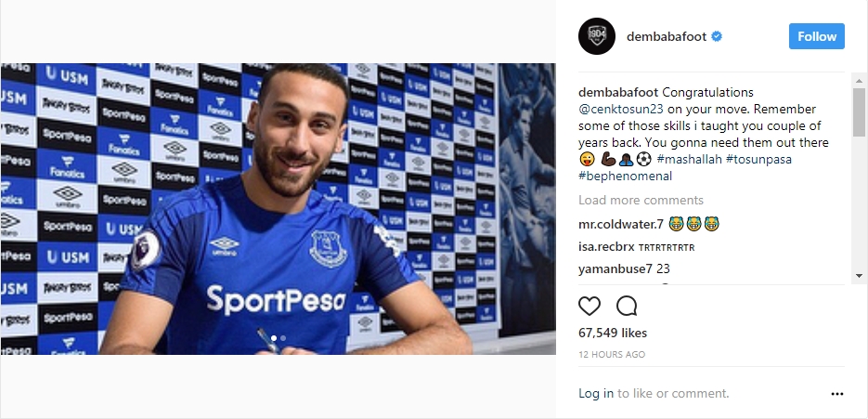Select first carousel indicator dot
Screen dimensions: 868x419
pyautogui.click(x=273, y=338)
